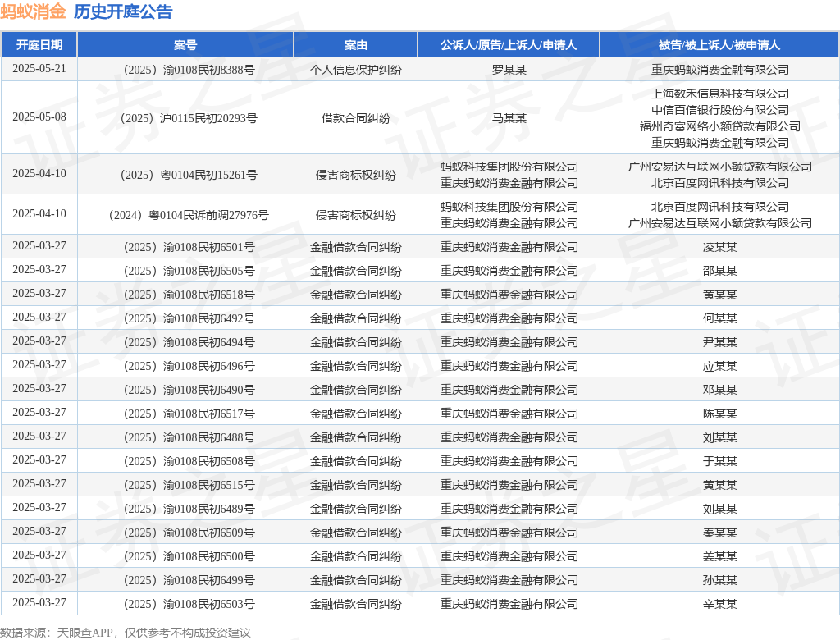Image resolution: width=840 pixels, height=640 pixels.
Task: Click case number 渝0108民初6500号
Action: point(189,556)
